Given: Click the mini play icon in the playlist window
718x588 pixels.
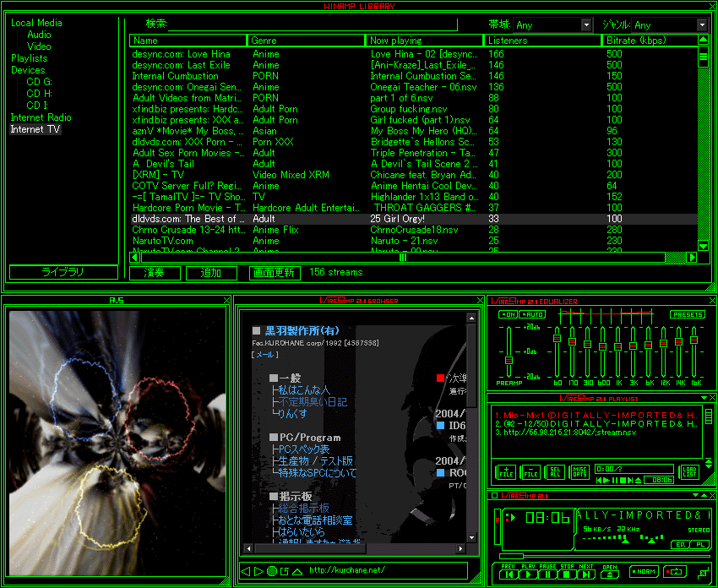Looking at the screenshot, I should [x=606, y=481].
